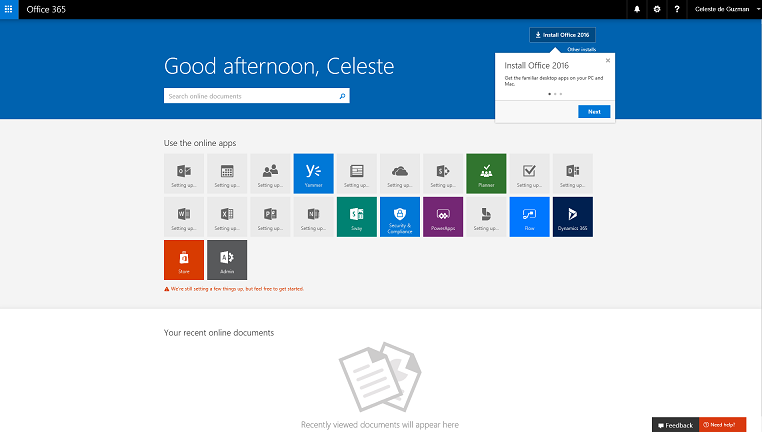Open the OneDrive cloud tile
This screenshot has height=432, width=762.
400,173
